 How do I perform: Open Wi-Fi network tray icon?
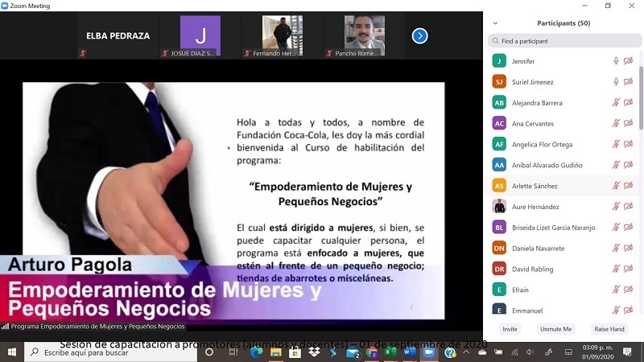point(514,352)
